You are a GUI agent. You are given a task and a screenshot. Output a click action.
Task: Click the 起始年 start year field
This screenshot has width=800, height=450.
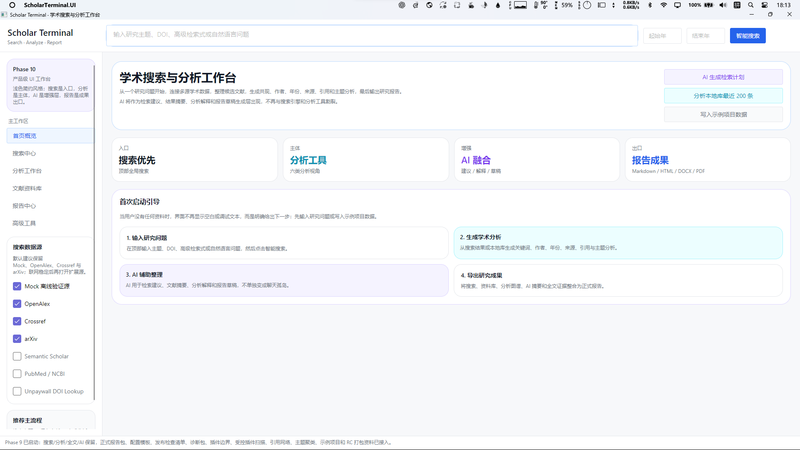662,36
